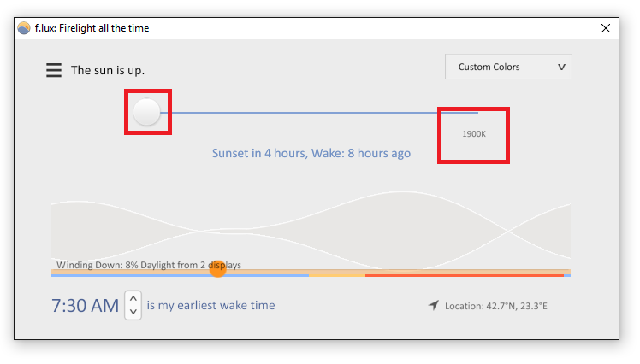Click the yellow segment of the timeline bar
The image size is (640, 364).
[337, 275]
